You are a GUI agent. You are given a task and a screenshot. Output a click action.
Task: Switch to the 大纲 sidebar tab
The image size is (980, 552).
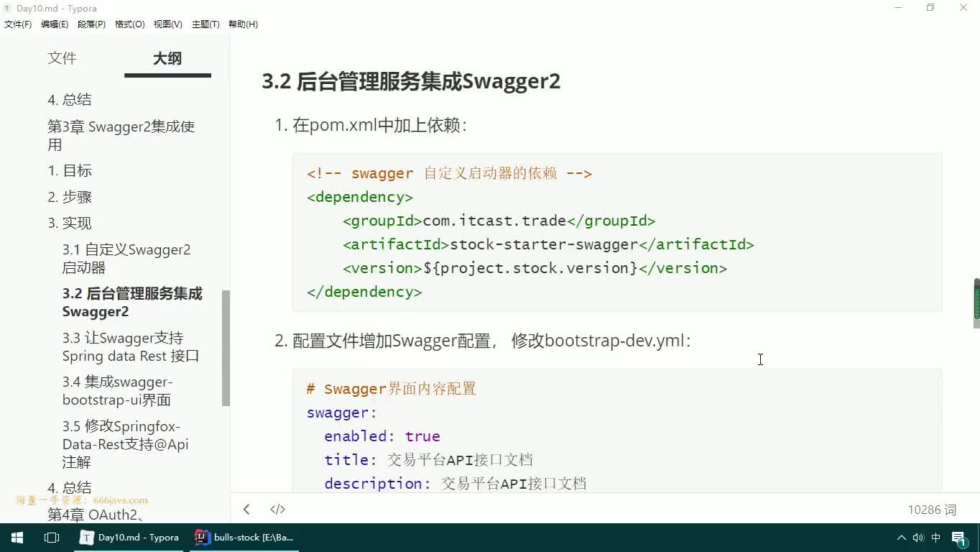(167, 58)
